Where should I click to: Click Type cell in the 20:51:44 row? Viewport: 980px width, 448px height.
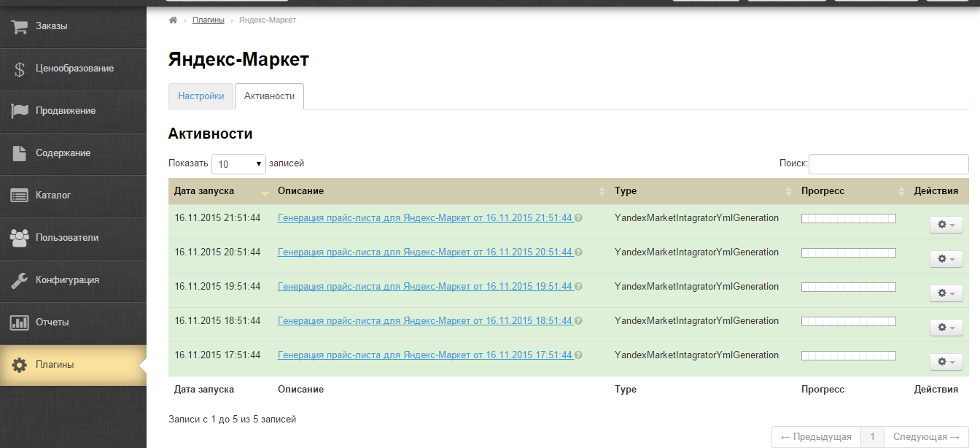[697, 252]
